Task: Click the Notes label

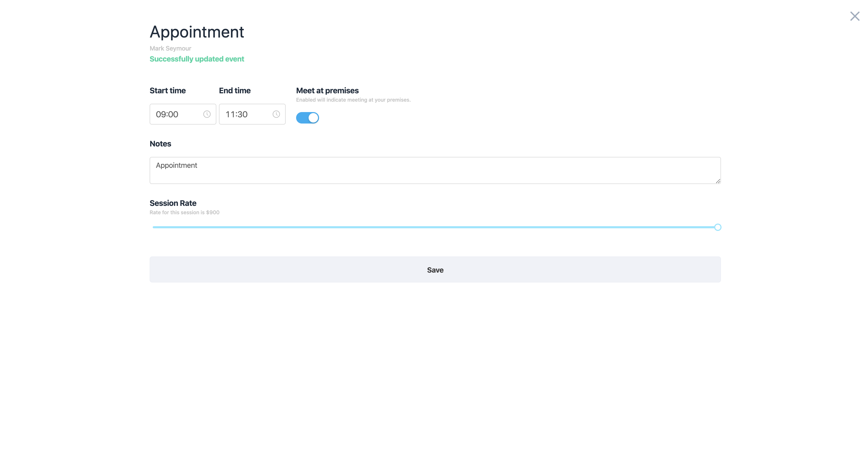Action: 160,144
